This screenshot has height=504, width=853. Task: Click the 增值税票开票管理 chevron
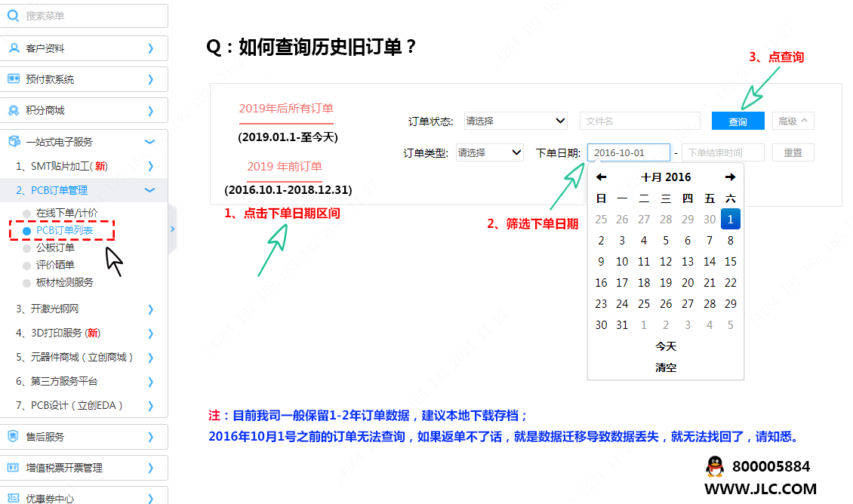151,468
